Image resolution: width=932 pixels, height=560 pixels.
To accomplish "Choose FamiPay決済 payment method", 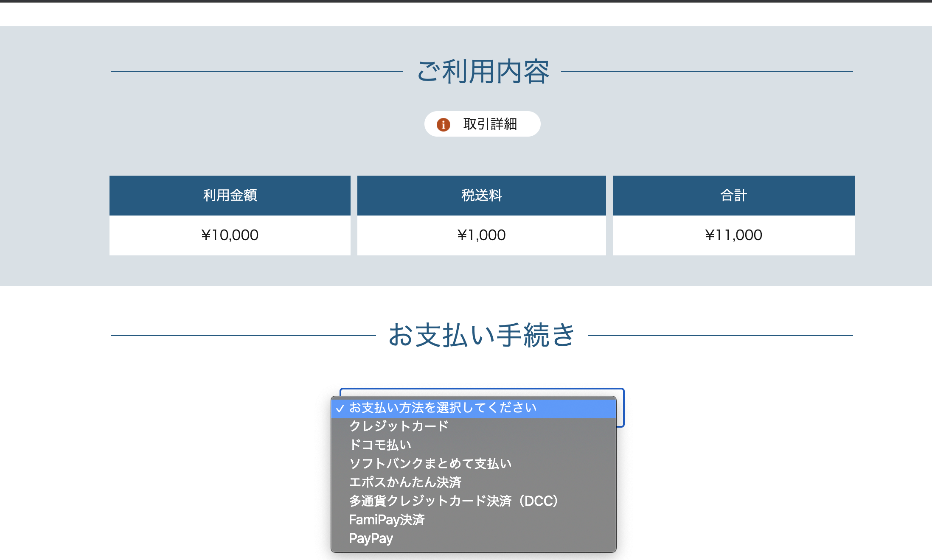I will pos(386,519).
